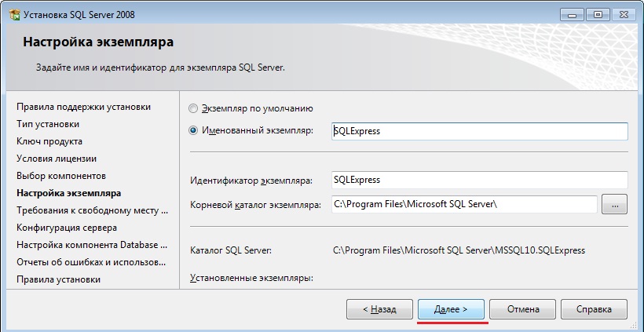
Task: Select the Настройка компонента Database step
Action: (92, 245)
